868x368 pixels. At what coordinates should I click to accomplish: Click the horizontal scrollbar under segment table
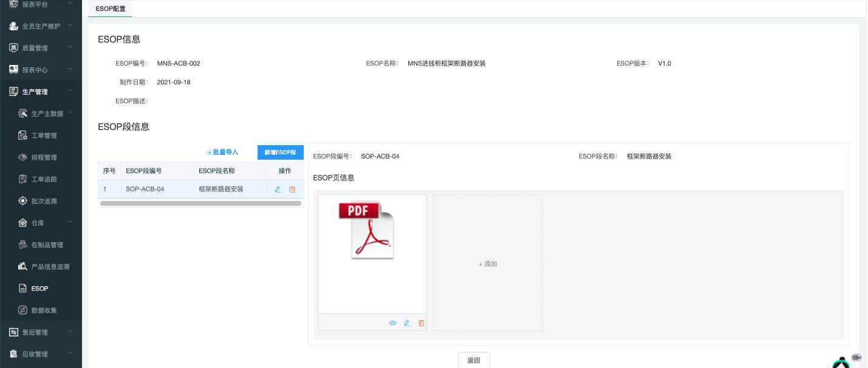click(x=200, y=203)
